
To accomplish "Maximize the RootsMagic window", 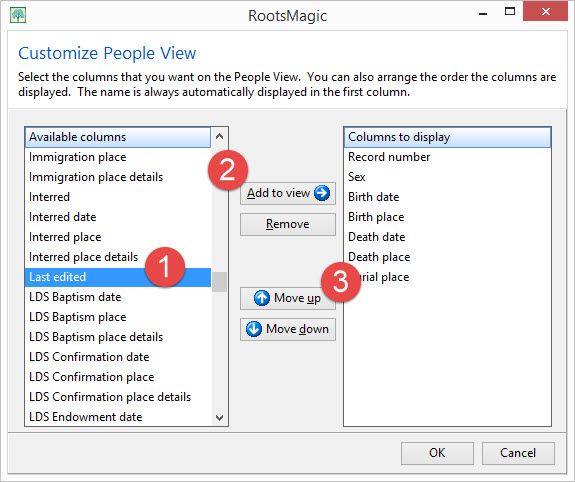I will (510, 11).
